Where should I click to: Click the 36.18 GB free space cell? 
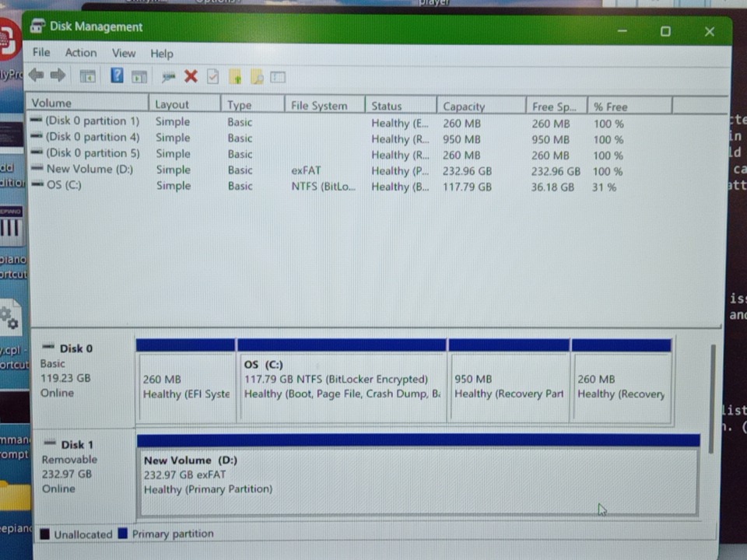coord(552,187)
